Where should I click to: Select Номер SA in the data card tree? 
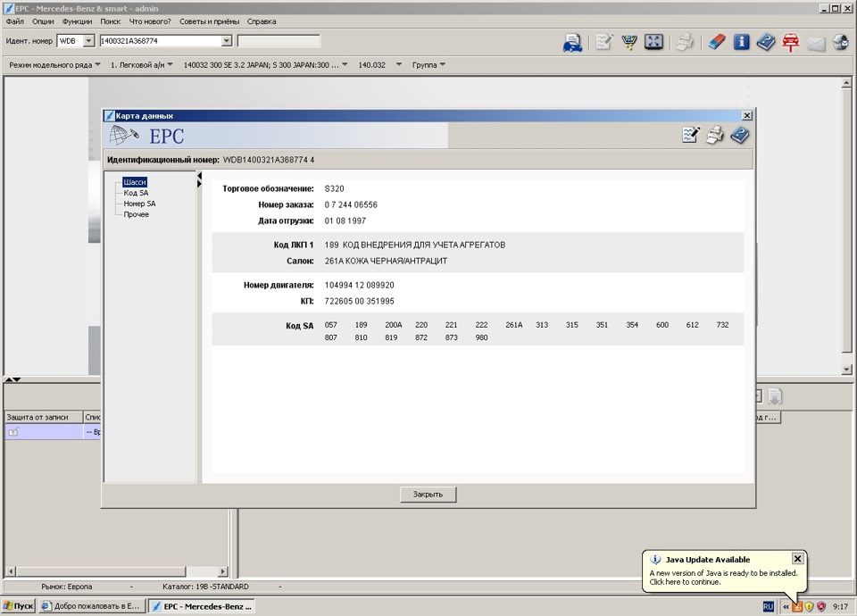click(x=139, y=204)
